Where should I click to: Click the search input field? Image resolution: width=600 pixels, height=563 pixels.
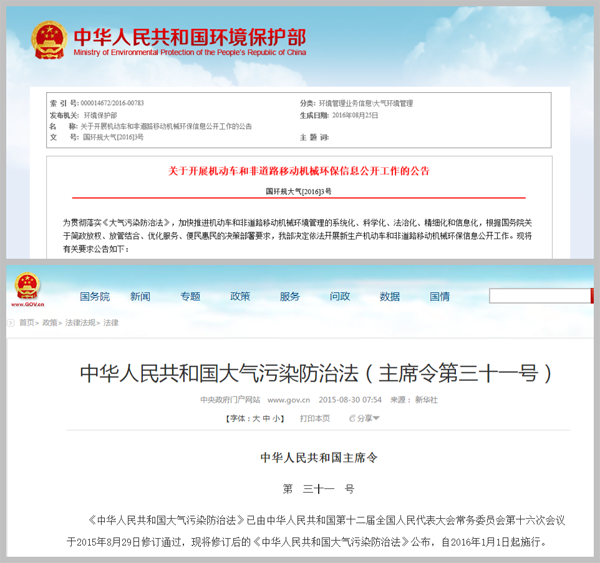pos(542,296)
